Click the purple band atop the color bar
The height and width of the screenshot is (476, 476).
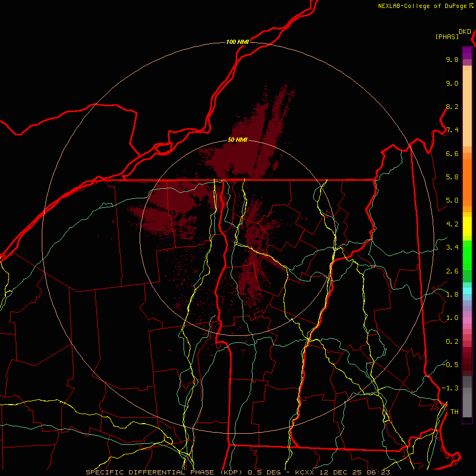point(467,53)
